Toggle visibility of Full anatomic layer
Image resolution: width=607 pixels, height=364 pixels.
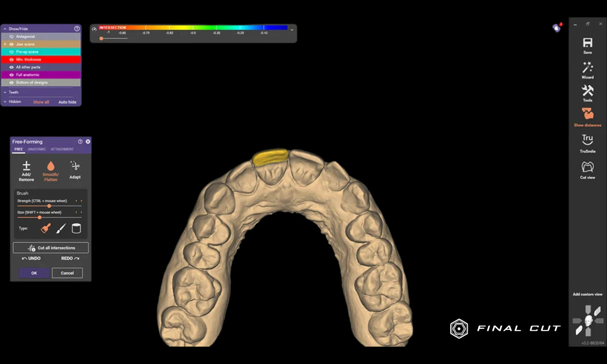point(12,75)
